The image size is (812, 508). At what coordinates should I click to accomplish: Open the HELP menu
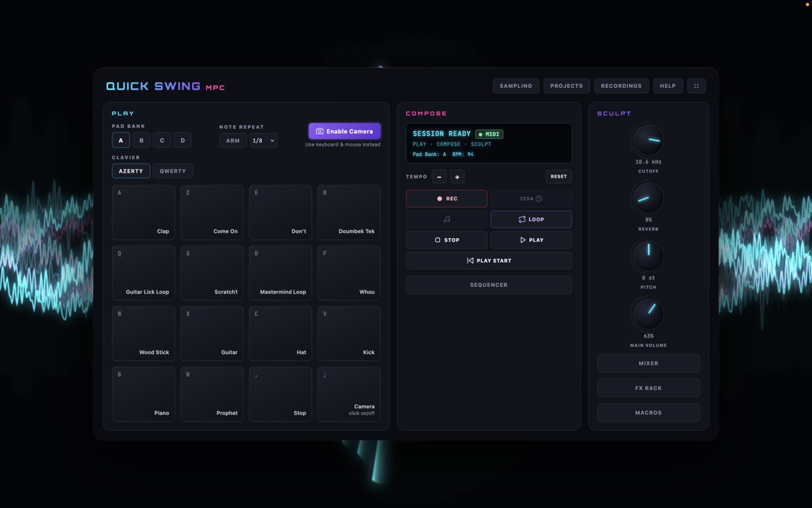(x=668, y=86)
